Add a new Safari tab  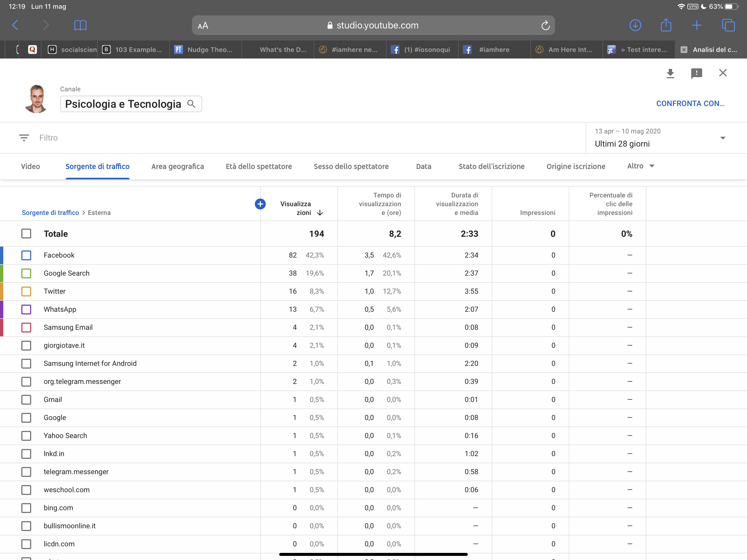coord(696,25)
